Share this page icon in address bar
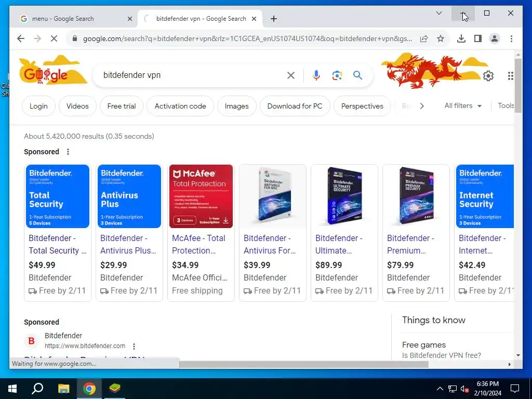 tap(424, 38)
